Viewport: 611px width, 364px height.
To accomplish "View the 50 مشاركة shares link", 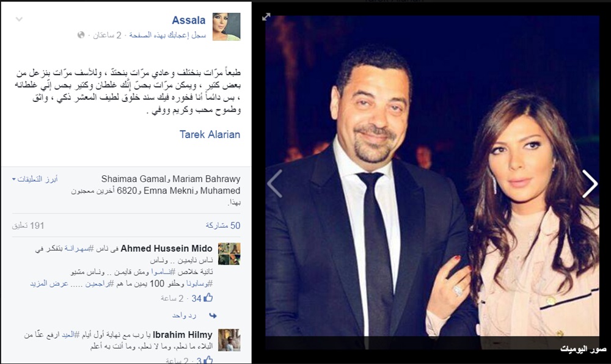I will tap(223, 225).
